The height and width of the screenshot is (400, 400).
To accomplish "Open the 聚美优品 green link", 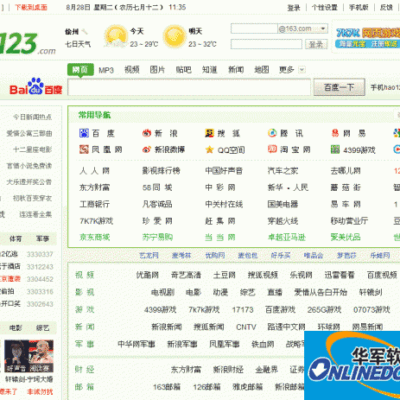I will pos(345,237).
